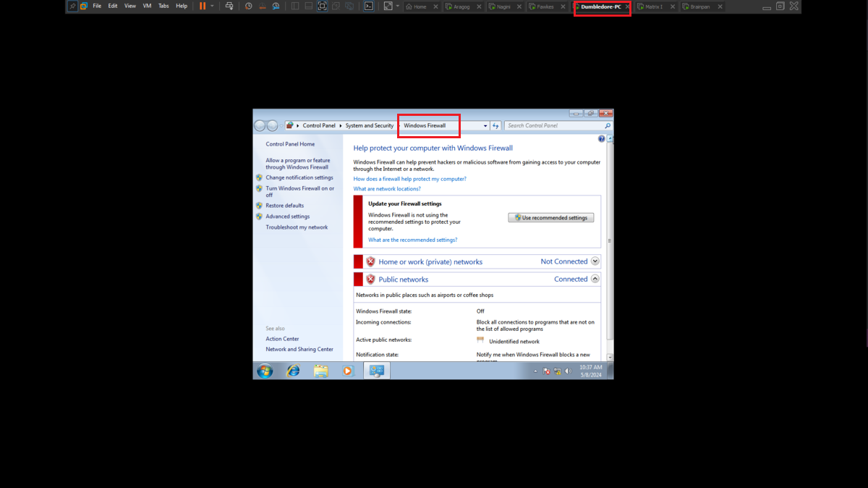Open Windows Media Player from taskbar
868x488 pixels.
(348, 371)
